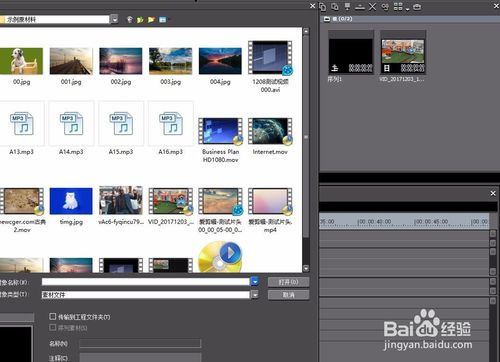
Task: Select the root folder icon in bin tree
Action: (327, 19)
